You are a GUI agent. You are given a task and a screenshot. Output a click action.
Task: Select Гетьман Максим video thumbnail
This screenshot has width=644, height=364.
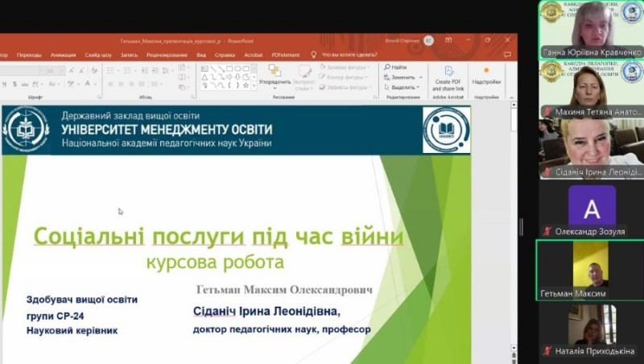pos(591,269)
